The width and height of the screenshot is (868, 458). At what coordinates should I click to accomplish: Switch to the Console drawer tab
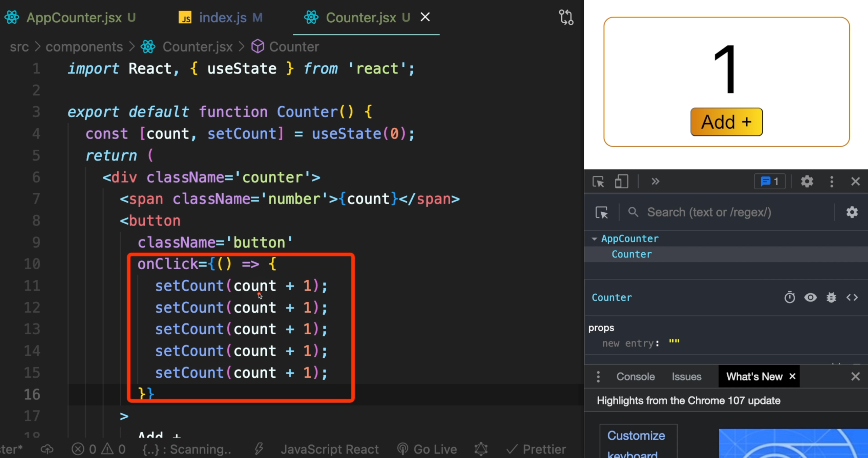point(636,377)
